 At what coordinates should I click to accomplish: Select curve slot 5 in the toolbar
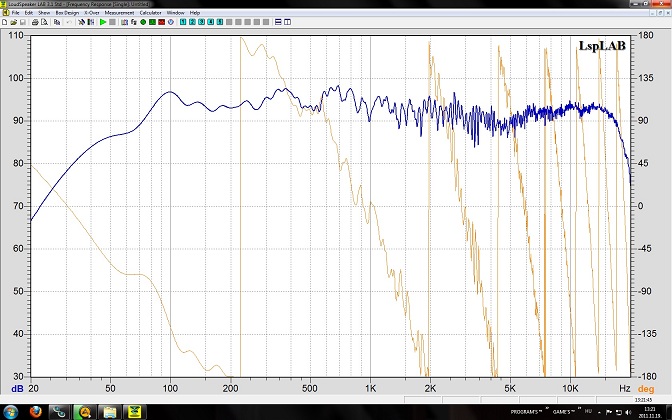tap(220, 22)
